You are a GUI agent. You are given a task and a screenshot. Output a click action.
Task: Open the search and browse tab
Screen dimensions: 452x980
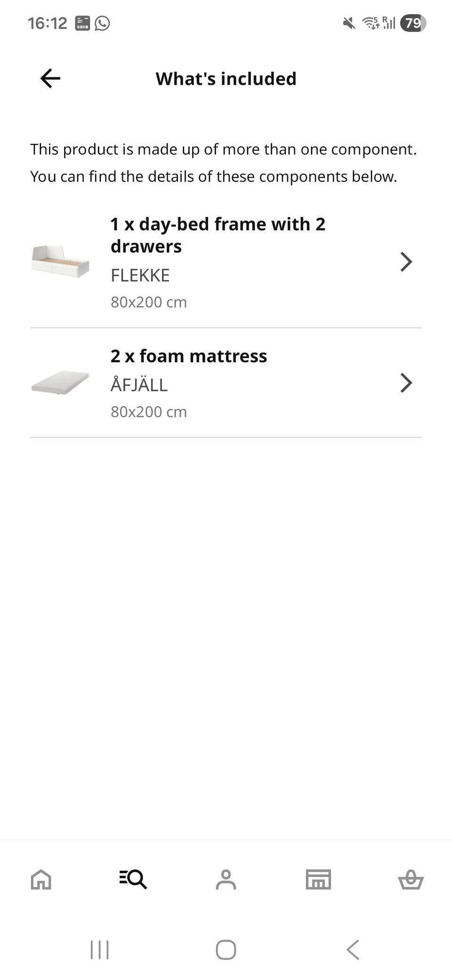point(133,879)
